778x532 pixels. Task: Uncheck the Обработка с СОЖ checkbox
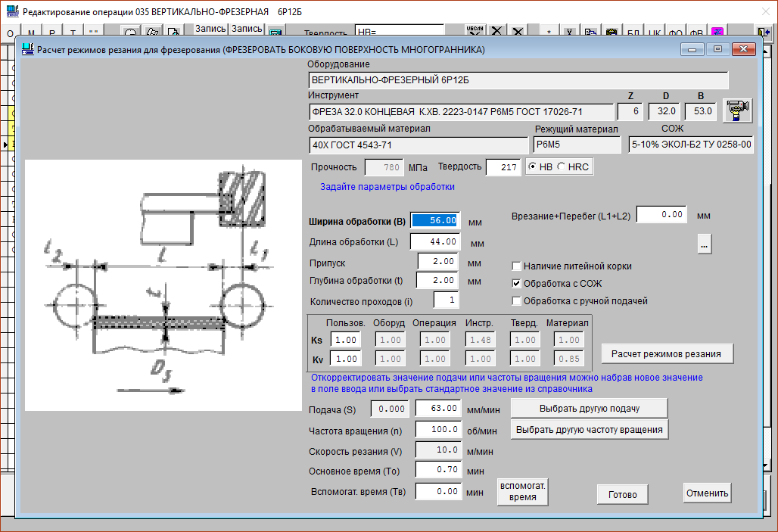[517, 284]
